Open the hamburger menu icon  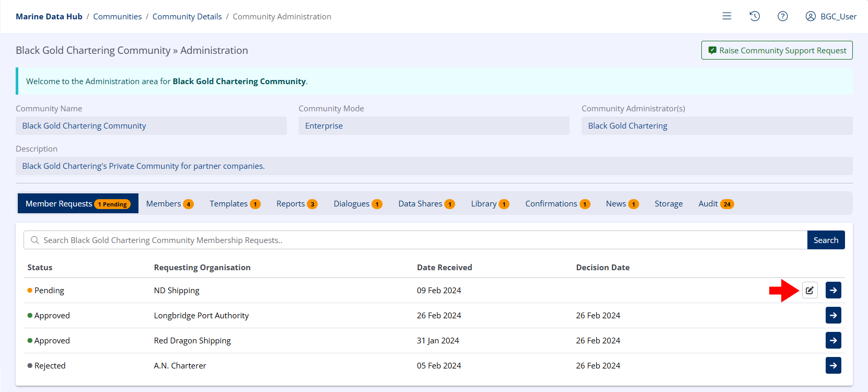[x=726, y=16]
